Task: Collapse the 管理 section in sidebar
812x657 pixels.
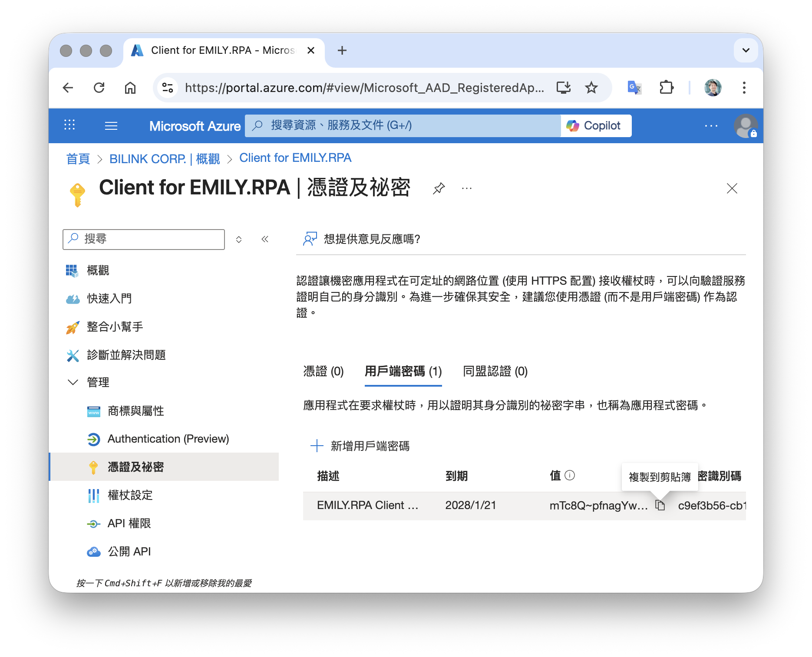Action: point(73,382)
